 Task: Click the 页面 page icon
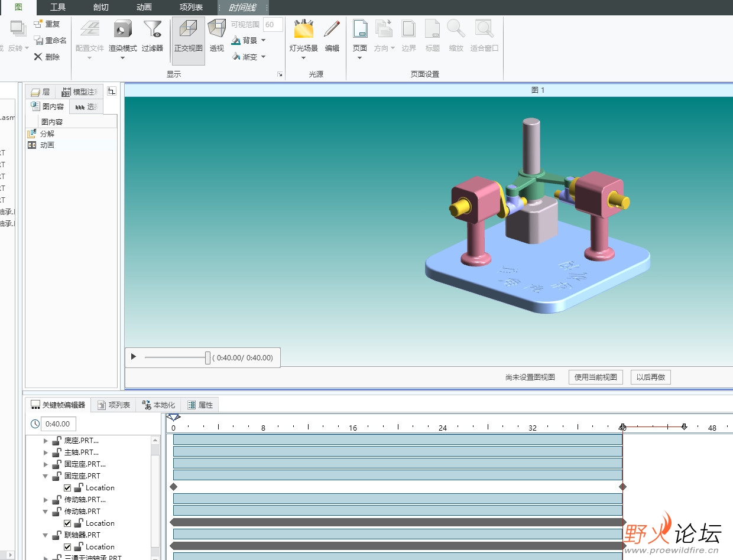[x=360, y=29]
